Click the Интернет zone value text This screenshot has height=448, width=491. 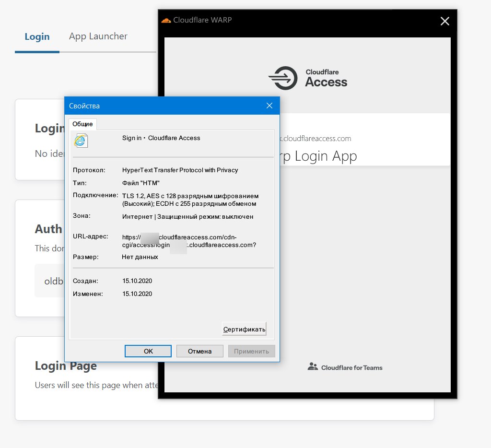point(187,217)
